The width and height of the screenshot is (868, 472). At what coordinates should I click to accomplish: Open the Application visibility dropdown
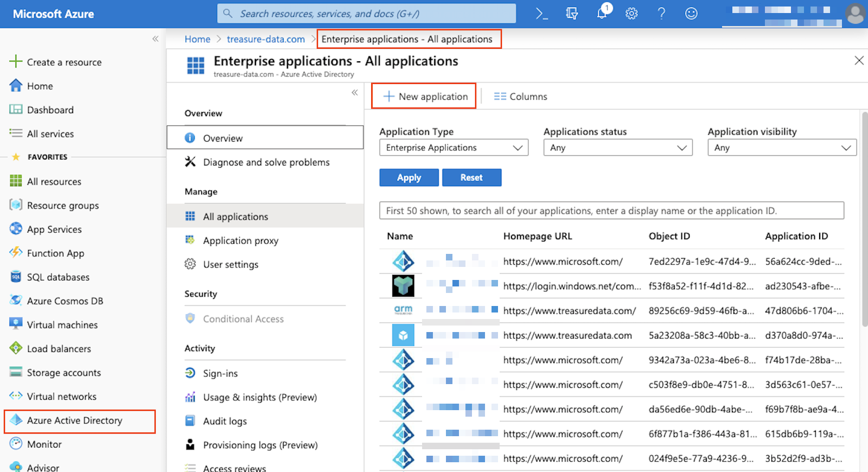coord(781,148)
